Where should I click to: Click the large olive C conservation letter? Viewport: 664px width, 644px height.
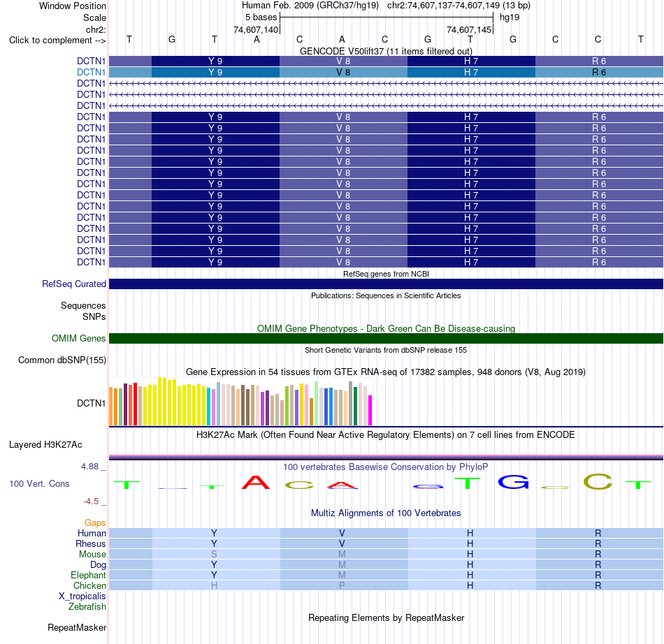(x=598, y=481)
